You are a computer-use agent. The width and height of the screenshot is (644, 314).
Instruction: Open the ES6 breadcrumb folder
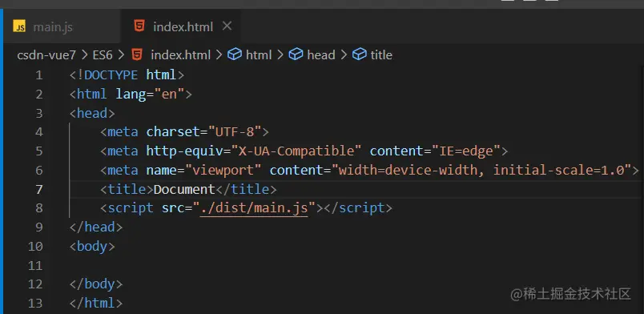(103, 55)
